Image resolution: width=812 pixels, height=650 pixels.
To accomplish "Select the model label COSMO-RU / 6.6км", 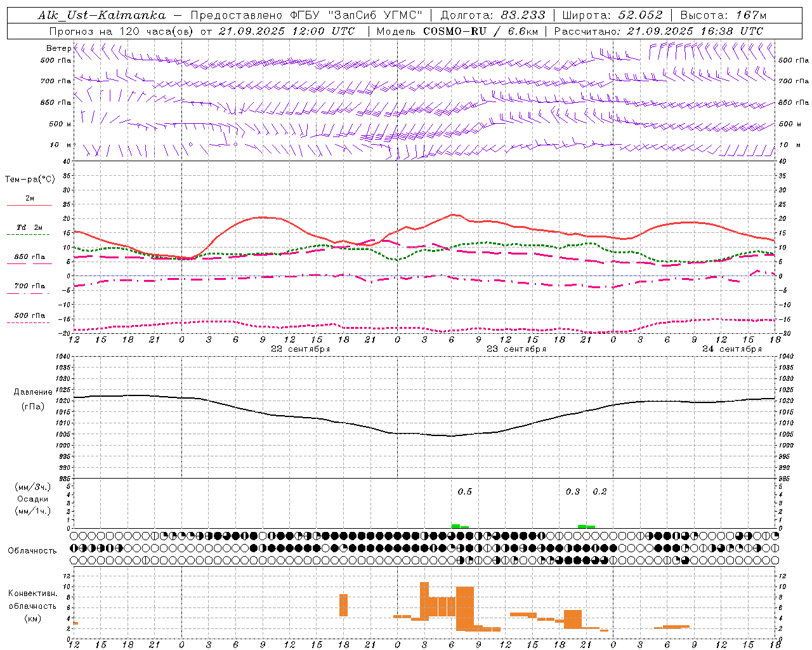I will click(480, 31).
